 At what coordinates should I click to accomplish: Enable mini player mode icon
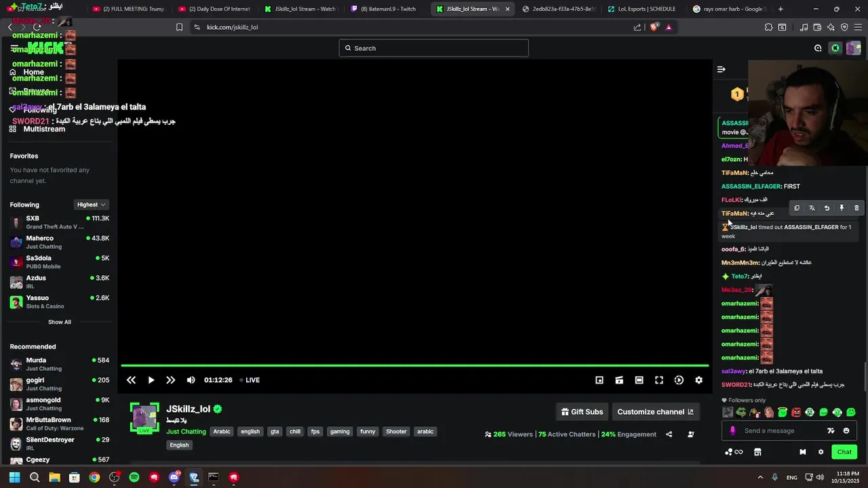tap(599, 380)
